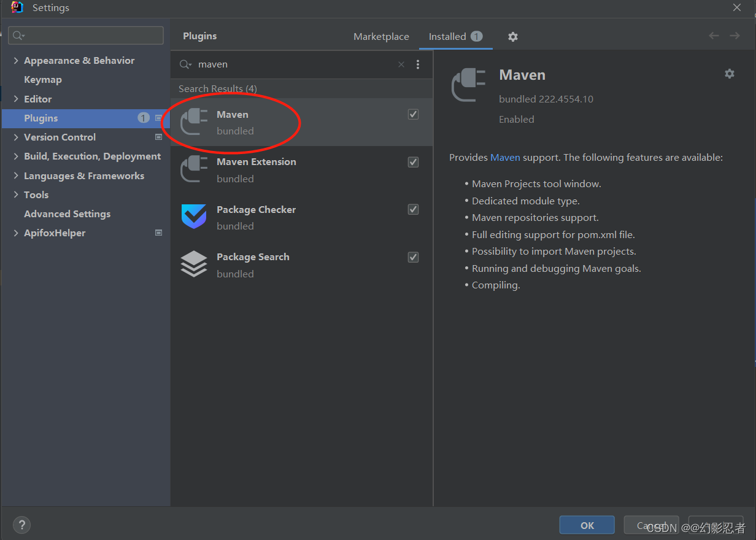Viewport: 756px width, 540px height.
Task: Expand the Tools settings section
Action: pos(16,195)
